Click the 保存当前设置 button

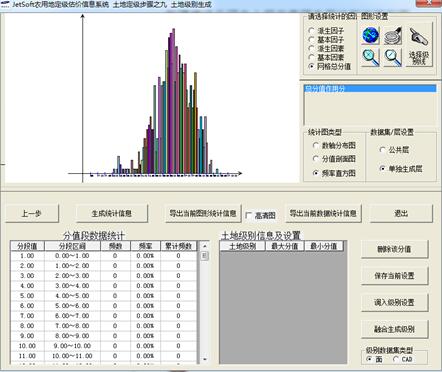pyautogui.click(x=394, y=276)
